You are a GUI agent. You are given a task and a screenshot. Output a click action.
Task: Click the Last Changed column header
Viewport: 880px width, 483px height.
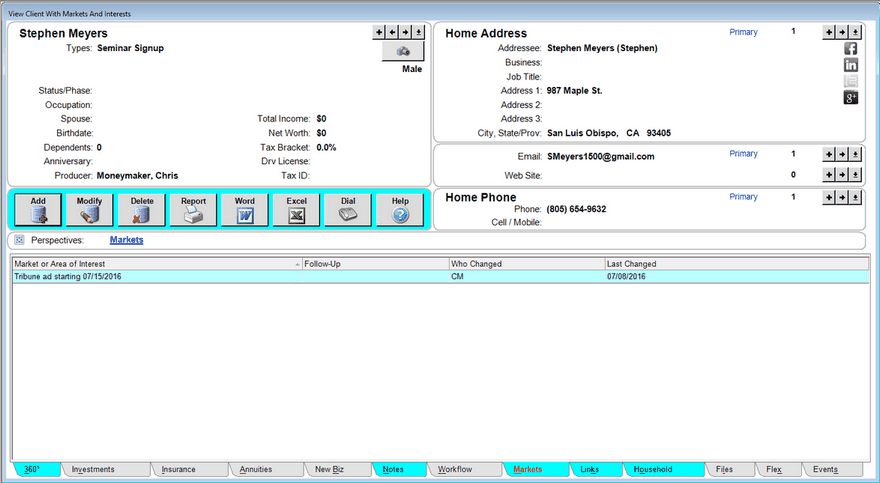pyautogui.click(x=735, y=264)
